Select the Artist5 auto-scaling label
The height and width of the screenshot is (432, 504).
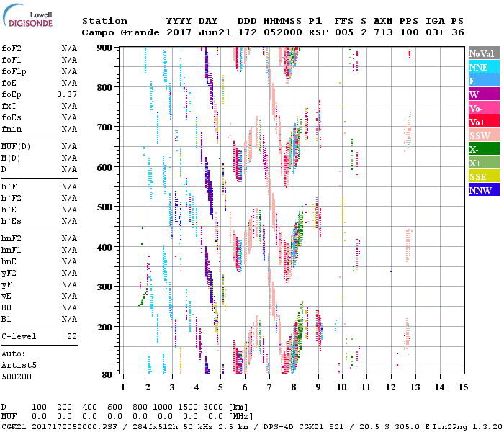[19, 365]
